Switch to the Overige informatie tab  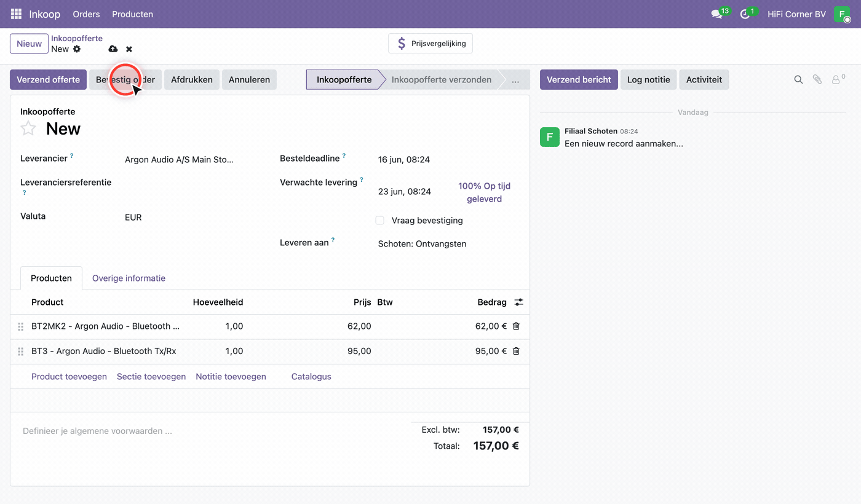click(129, 278)
